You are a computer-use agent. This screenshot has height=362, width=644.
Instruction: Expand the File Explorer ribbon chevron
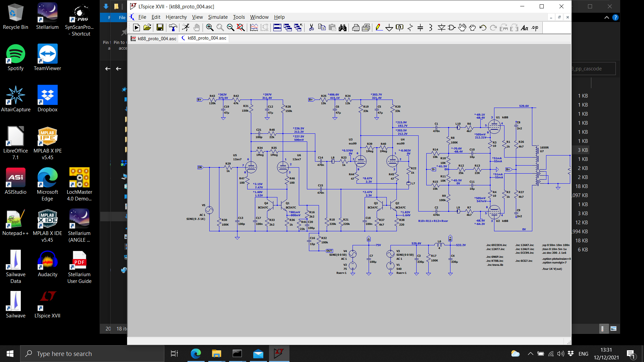click(x=607, y=17)
